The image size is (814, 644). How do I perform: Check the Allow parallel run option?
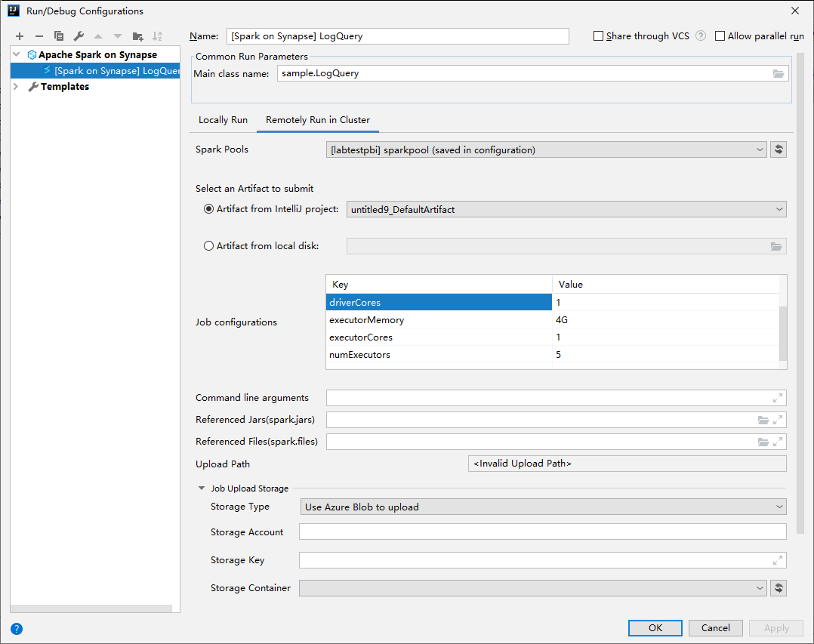tap(718, 35)
